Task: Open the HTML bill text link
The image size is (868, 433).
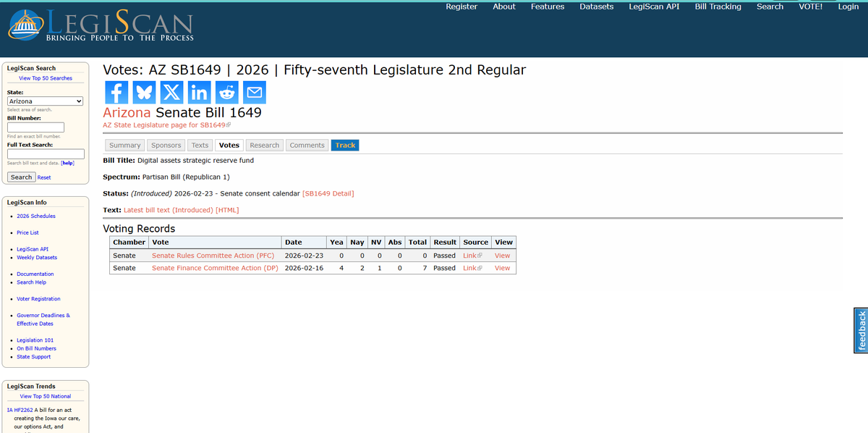Action: [227, 210]
